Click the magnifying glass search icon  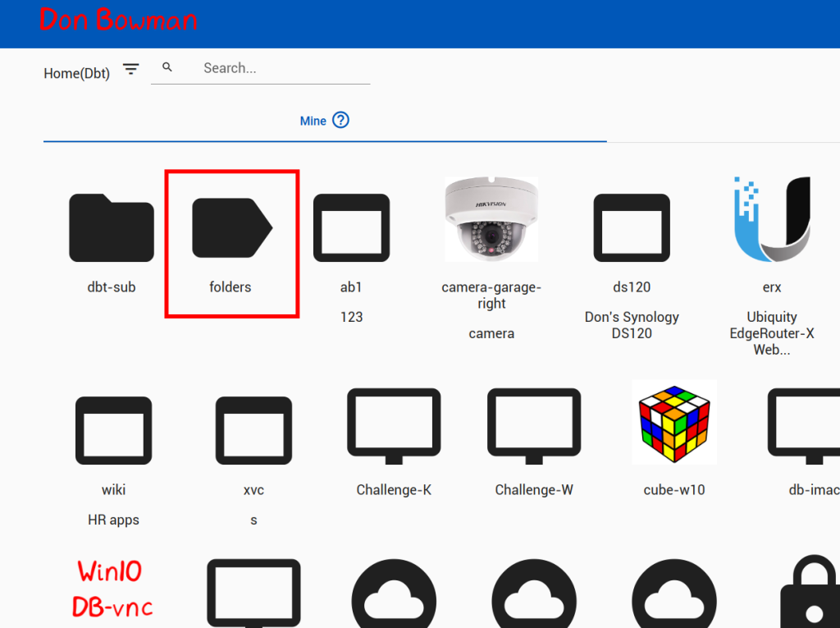pos(167,67)
